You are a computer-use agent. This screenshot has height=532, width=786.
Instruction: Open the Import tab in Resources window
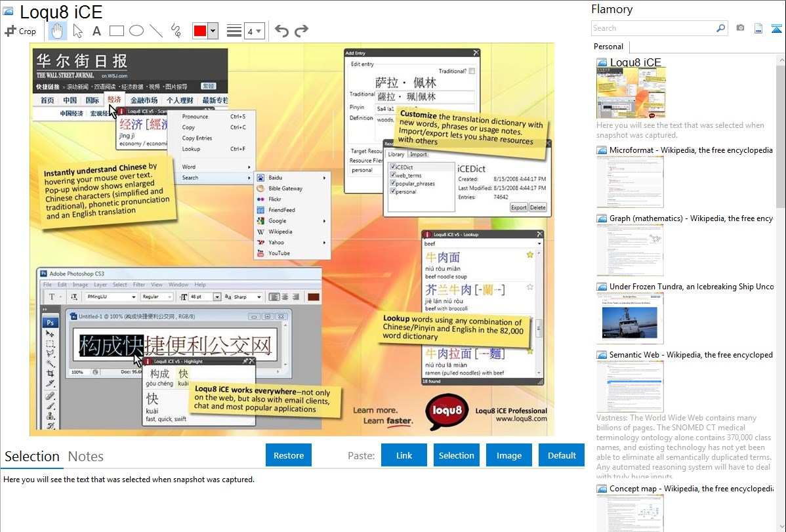[419, 154]
